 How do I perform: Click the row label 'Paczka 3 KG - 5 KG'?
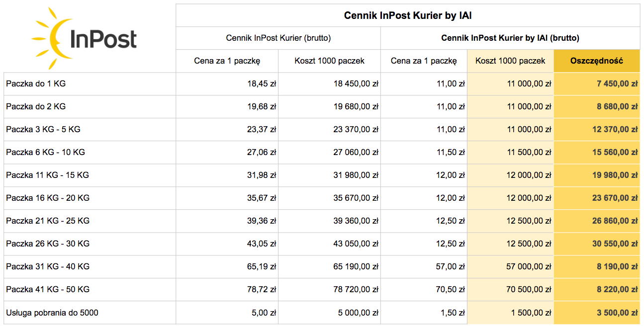click(x=43, y=130)
